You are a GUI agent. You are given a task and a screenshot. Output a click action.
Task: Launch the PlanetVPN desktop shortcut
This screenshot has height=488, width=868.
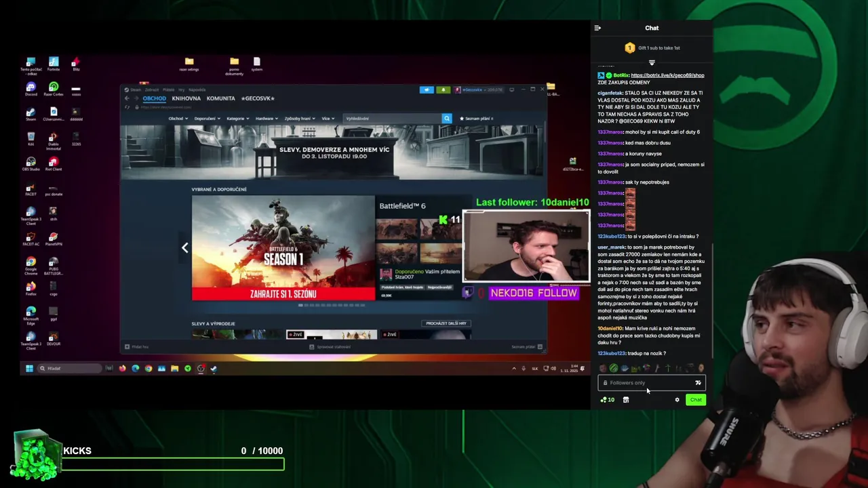[x=54, y=239]
